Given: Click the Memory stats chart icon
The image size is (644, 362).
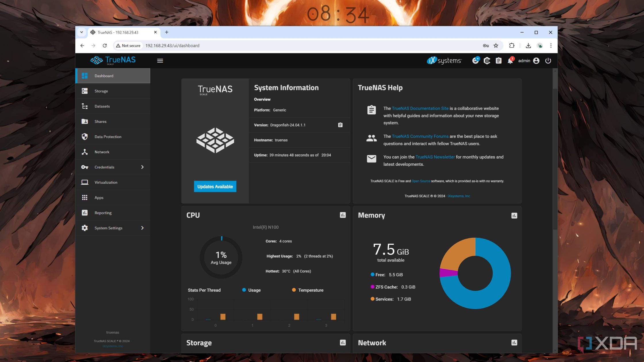Looking at the screenshot, I should click(514, 216).
